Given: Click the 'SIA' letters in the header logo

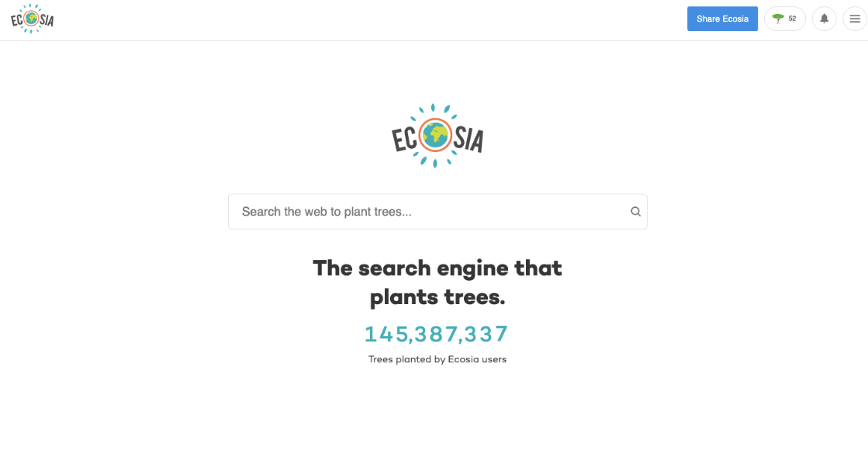Looking at the screenshot, I should (47, 20).
